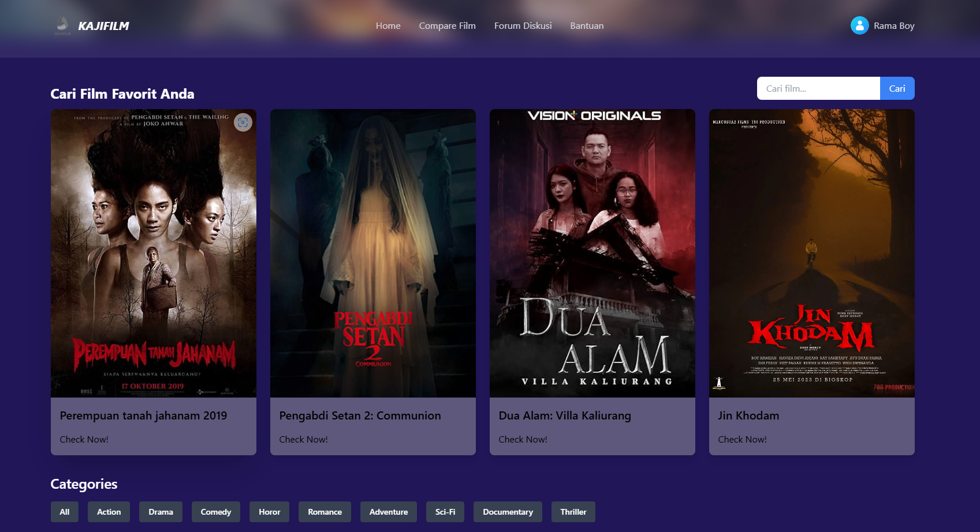Focus the Cari film search field
Screen dimensions: 980x532
tap(818, 88)
